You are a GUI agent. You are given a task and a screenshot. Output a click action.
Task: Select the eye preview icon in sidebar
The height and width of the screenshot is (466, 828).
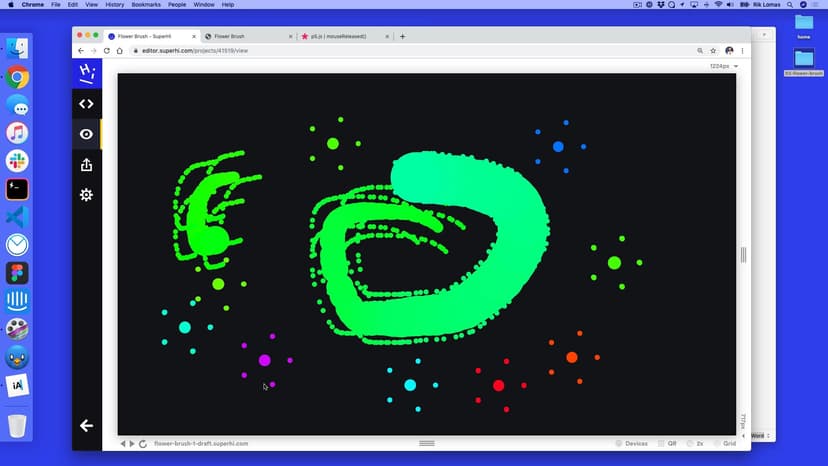(86, 134)
